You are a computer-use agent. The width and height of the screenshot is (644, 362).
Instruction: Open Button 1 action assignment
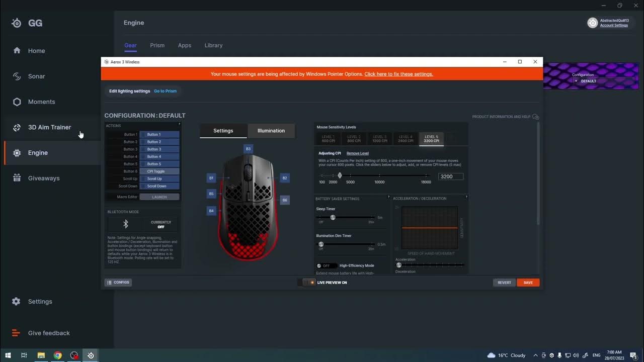point(159,135)
